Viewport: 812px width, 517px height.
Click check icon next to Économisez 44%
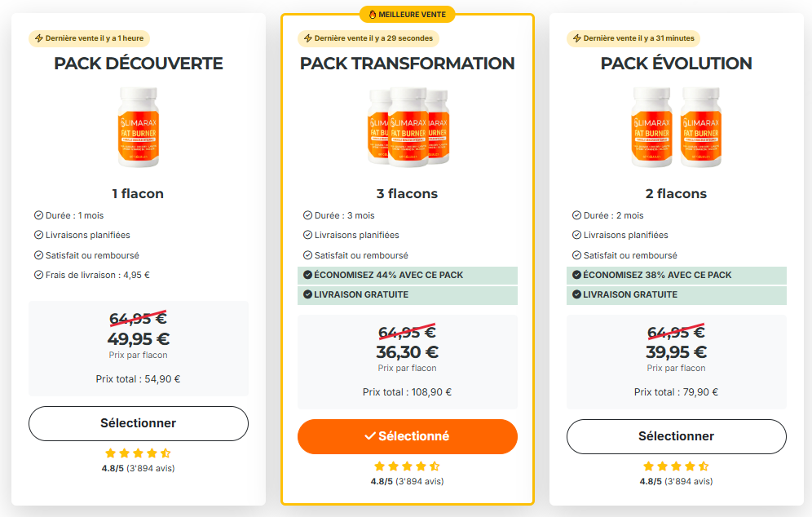tap(307, 275)
